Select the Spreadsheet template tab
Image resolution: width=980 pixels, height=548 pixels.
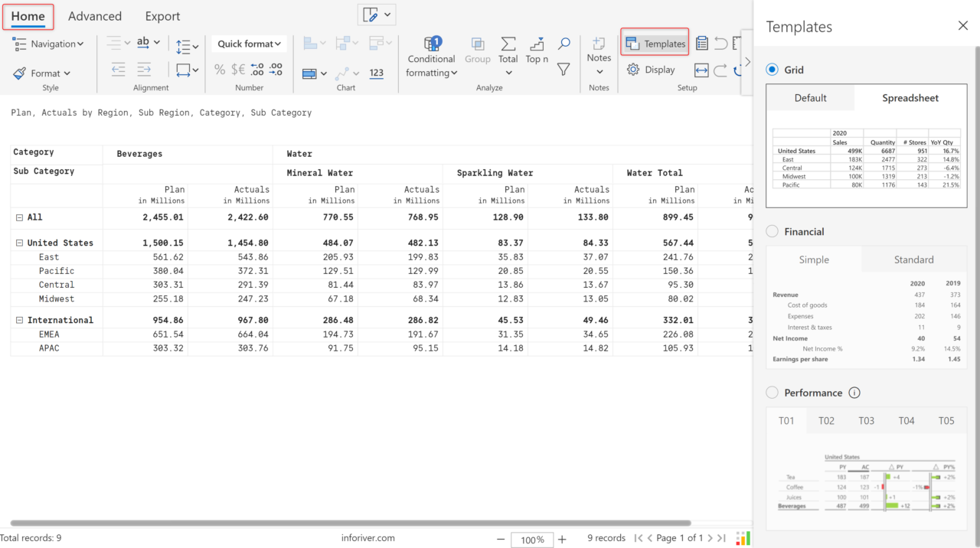[910, 98]
